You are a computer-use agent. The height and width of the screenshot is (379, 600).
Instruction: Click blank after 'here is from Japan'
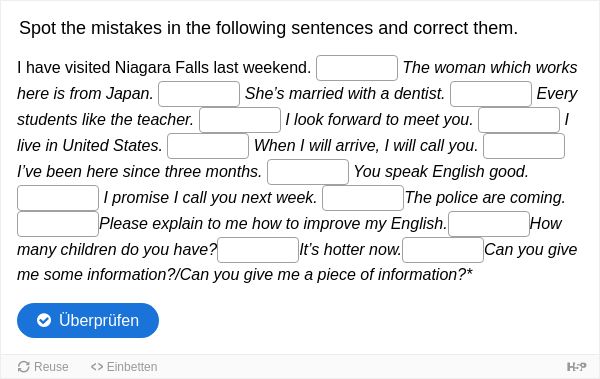coord(199,94)
